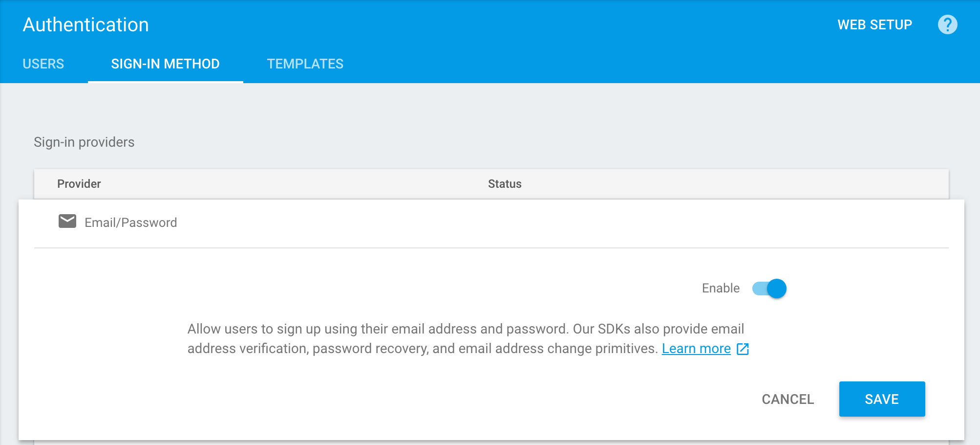Click the Provider column header
The image size is (980, 445).
(x=79, y=184)
